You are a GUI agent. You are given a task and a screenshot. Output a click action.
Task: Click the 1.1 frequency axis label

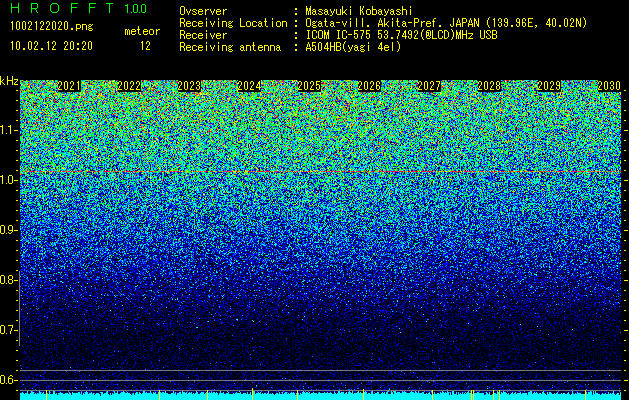click(8, 130)
